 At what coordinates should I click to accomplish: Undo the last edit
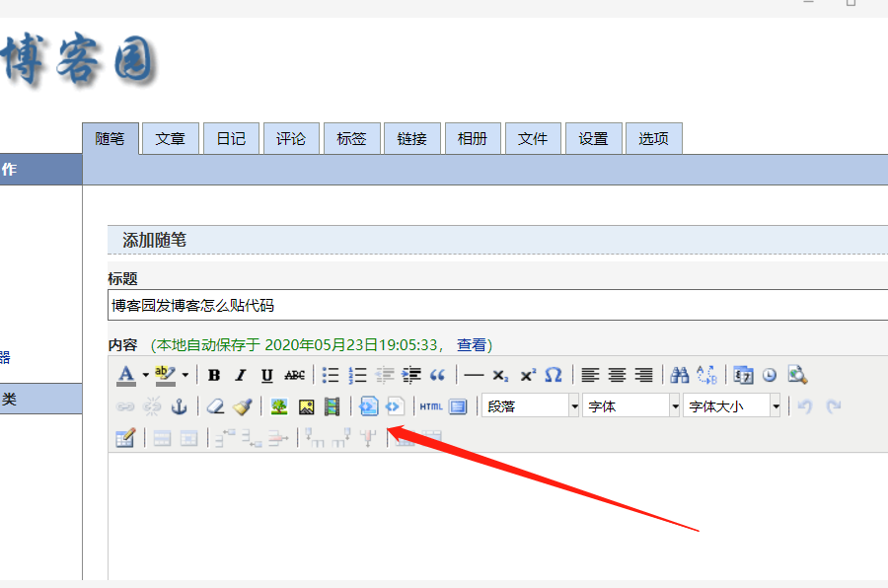[805, 406]
